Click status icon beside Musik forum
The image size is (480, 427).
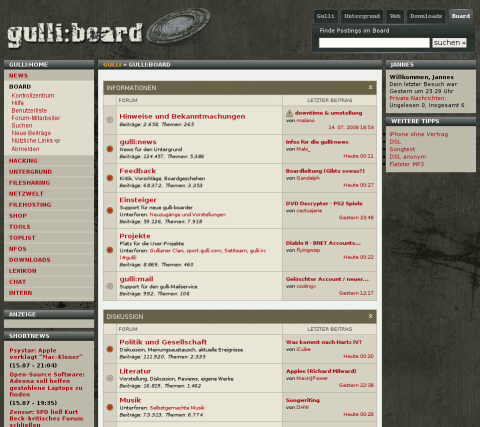[x=110, y=407]
